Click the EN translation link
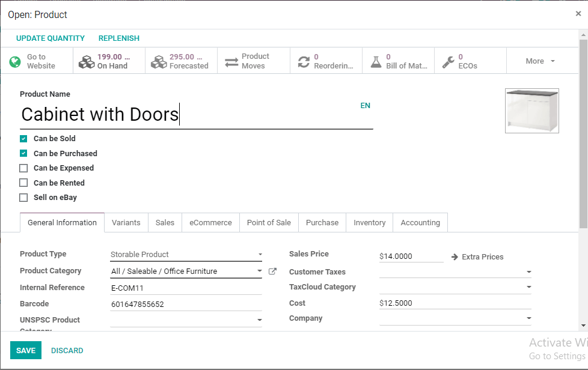Screen dimensions: 588x370 tap(366, 106)
